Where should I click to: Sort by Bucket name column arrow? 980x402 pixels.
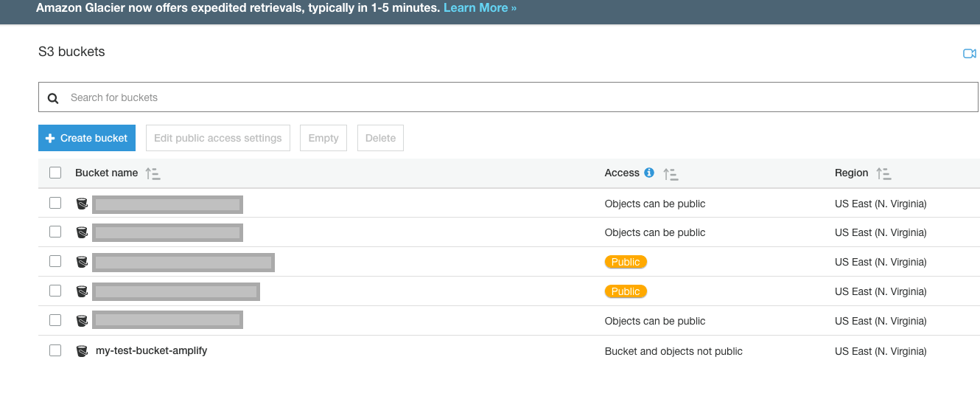click(x=153, y=173)
